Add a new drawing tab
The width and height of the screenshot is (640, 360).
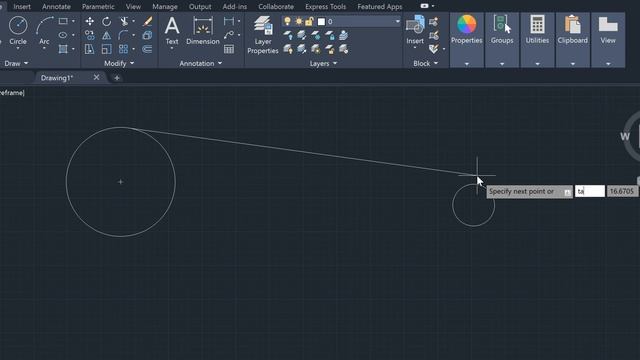(117, 78)
